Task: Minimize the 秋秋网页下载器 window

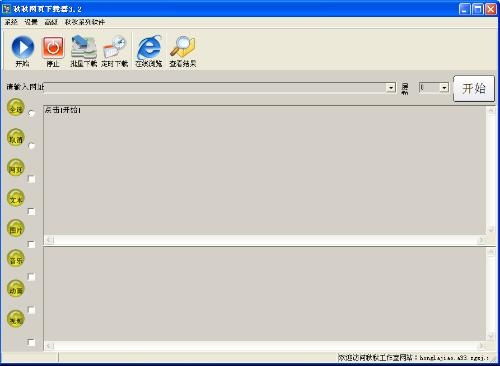Action: (x=465, y=9)
